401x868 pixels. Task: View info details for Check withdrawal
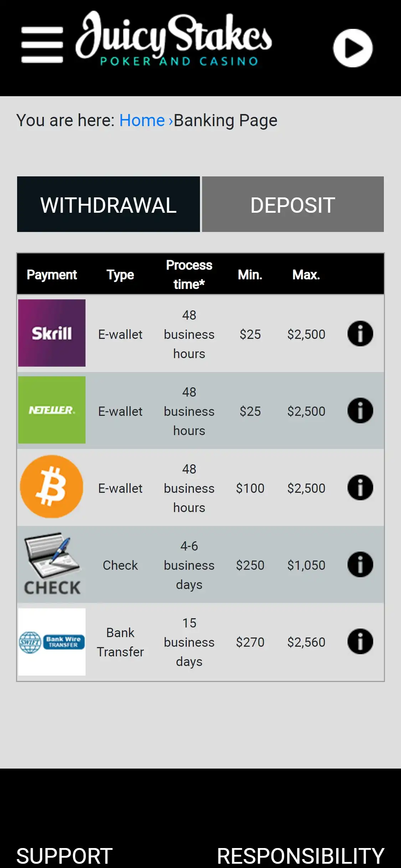(x=360, y=565)
